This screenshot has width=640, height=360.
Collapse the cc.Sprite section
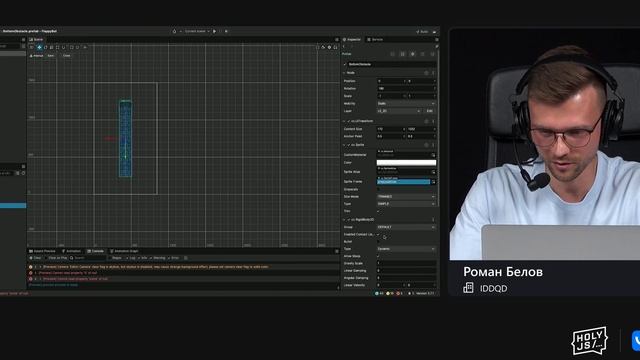tap(344, 145)
